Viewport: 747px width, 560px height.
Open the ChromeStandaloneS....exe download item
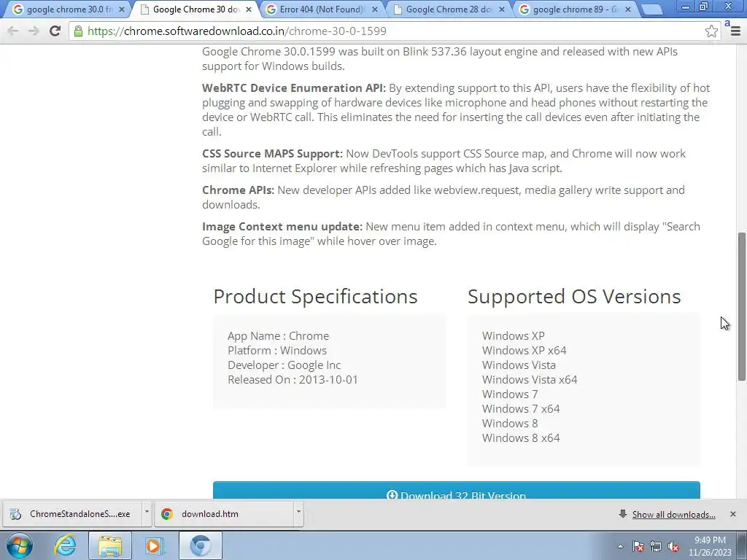click(71, 514)
